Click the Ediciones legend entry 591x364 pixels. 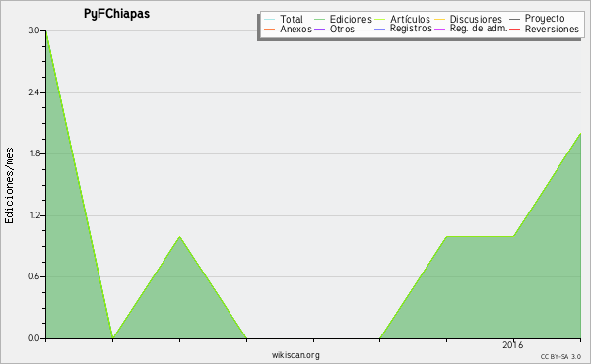coord(343,19)
